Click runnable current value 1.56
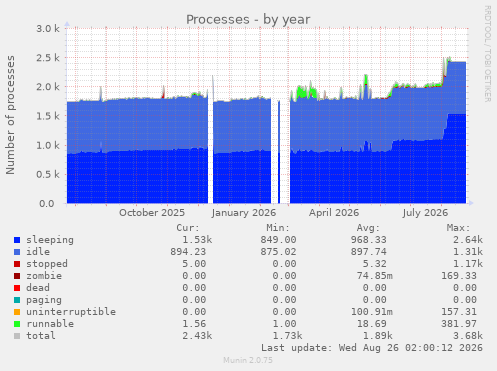The height and width of the screenshot is (371, 497). click(194, 324)
